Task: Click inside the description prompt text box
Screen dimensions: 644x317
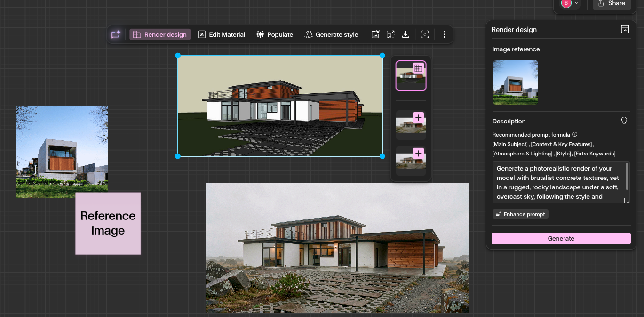Action: [x=557, y=183]
